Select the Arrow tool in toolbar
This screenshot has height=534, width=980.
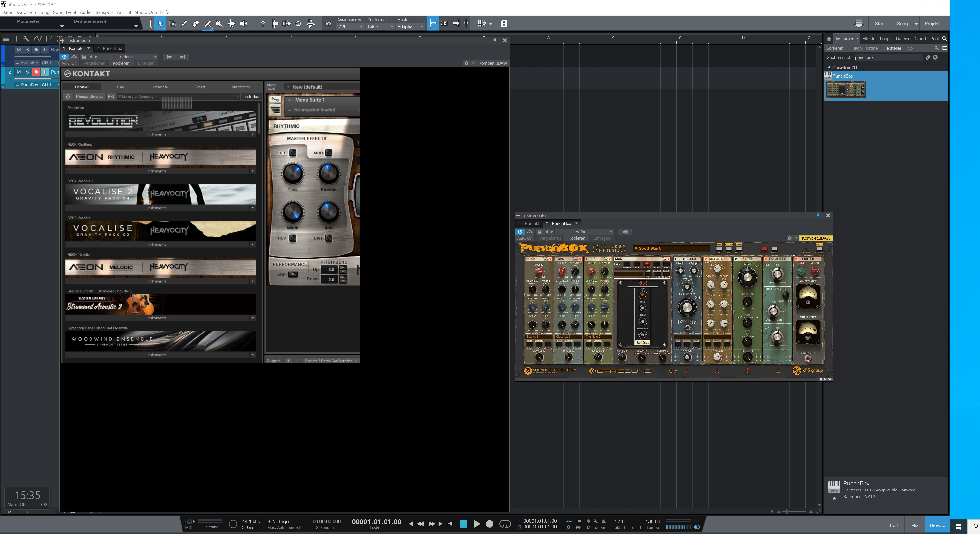click(x=160, y=23)
